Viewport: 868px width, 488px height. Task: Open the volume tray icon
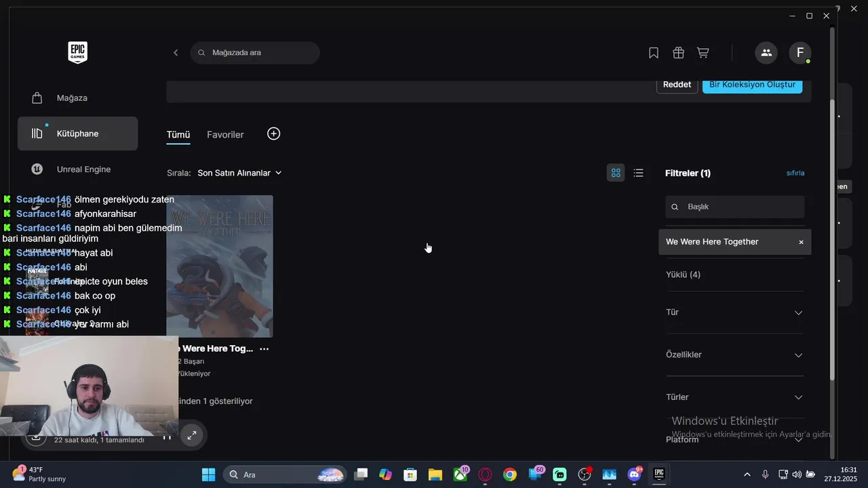coord(797,474)
